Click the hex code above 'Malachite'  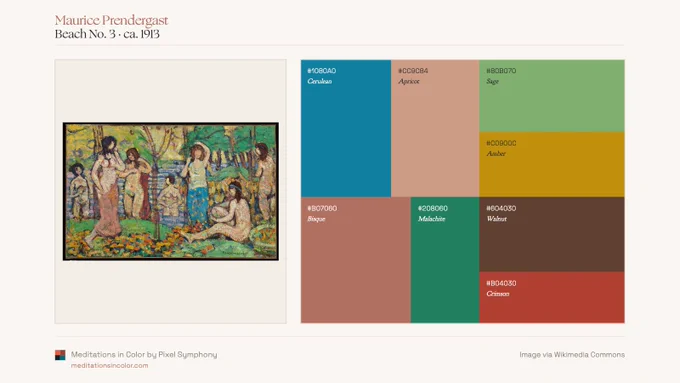click(433, 208)
